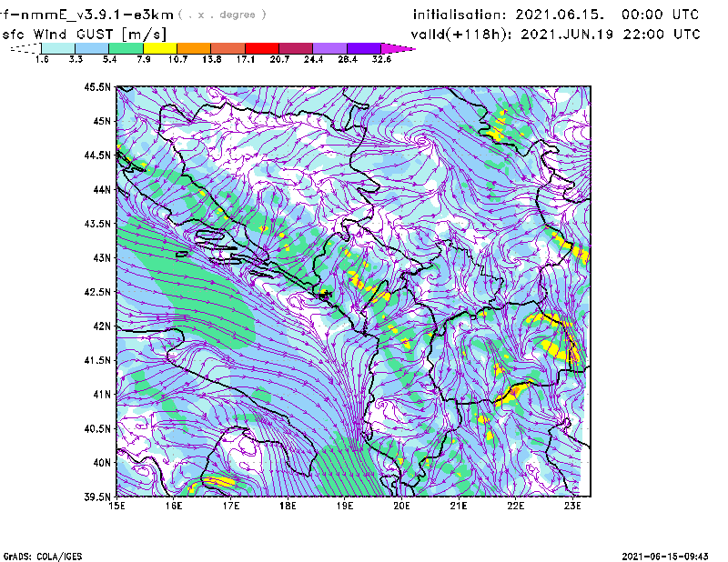
Task: Click the dashed white arrow at colorbar start
Action: tap(25, 48)
